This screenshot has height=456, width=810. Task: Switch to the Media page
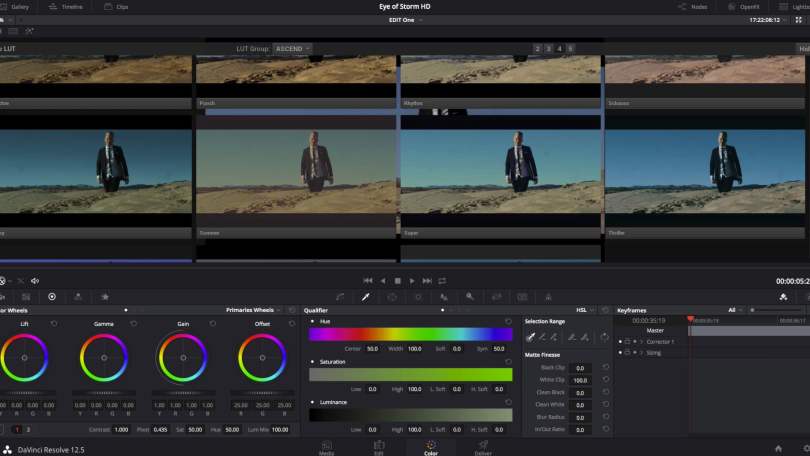click(x=326, y=448)
